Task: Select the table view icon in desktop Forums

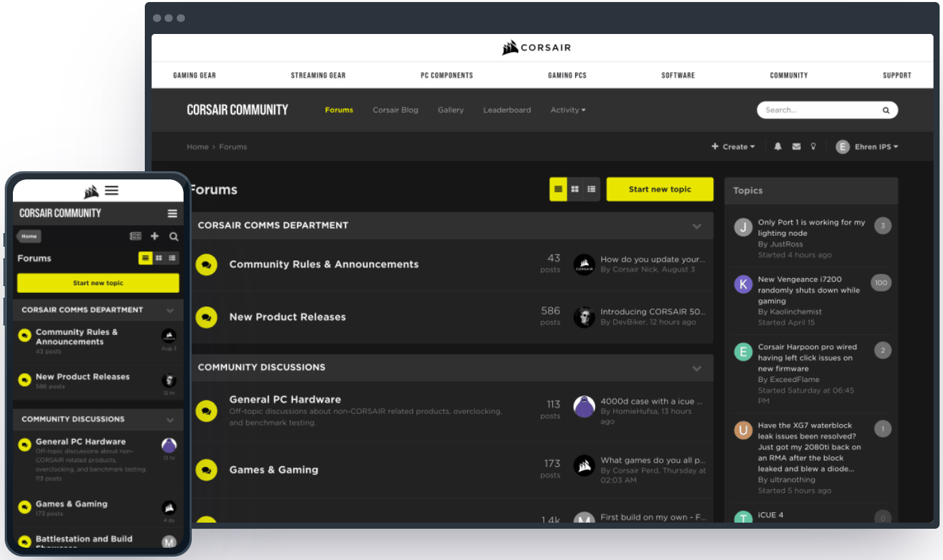Action: (x=558, y=189)
